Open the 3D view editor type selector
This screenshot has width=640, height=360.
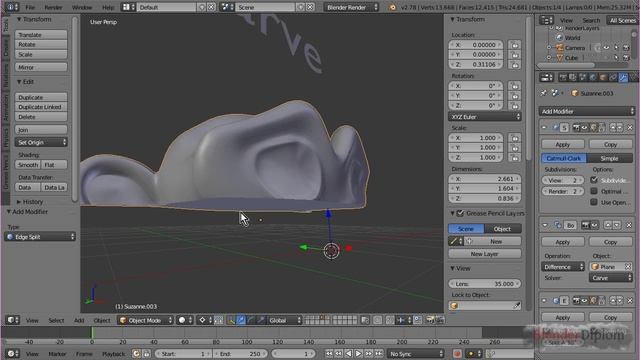click(13, 320)
